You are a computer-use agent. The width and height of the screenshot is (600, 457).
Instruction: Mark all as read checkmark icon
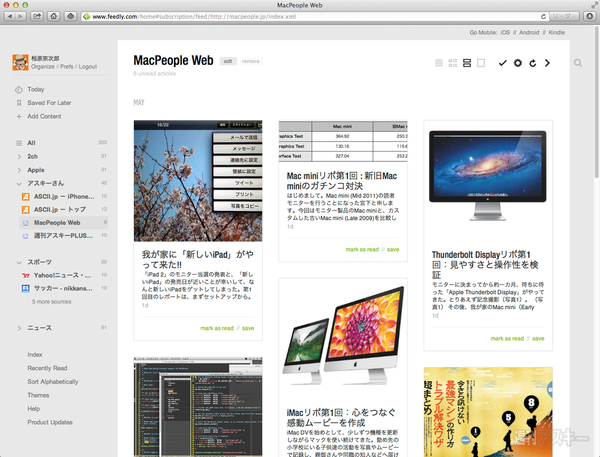pyautogui.click(x=502, y=63)
